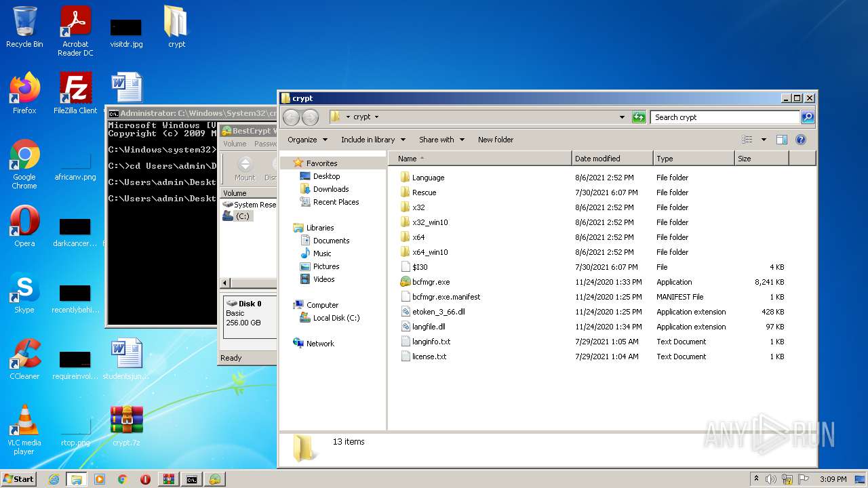Image resolution: width=868 pixels, height=488 pixels.
Task: Select (C:) volume in BestCrypt window
Action: [x=242, y=216]
